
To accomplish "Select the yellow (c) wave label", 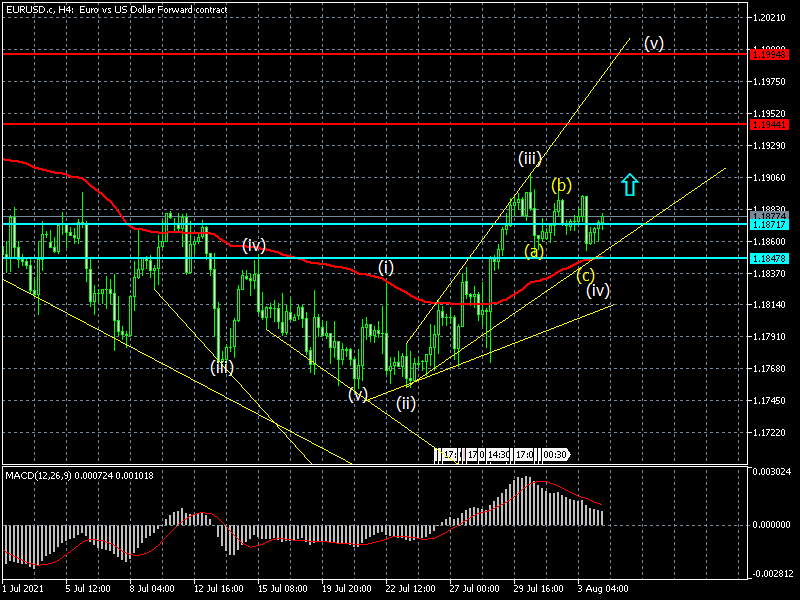I will [x=585, y=274].
